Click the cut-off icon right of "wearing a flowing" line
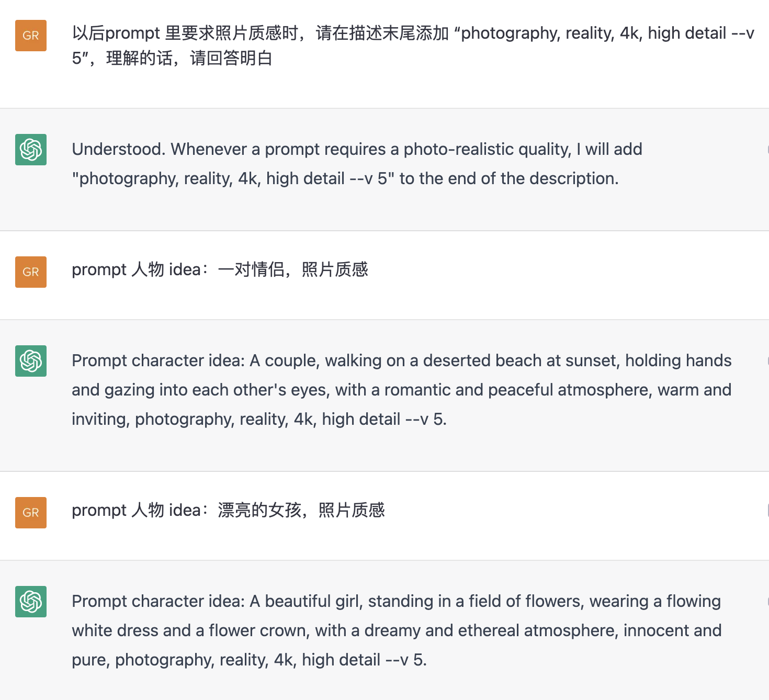The height and width of the screenshot is (700, 769). (767, 602)
